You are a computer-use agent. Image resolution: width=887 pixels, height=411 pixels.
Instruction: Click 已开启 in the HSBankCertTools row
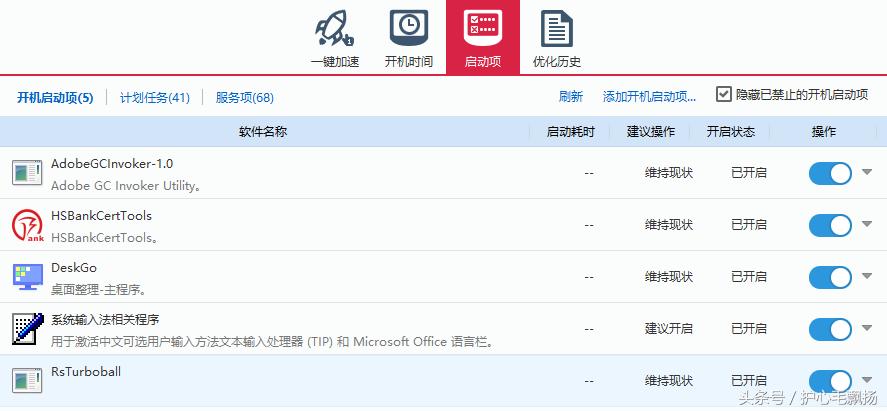tap(748, 224)
